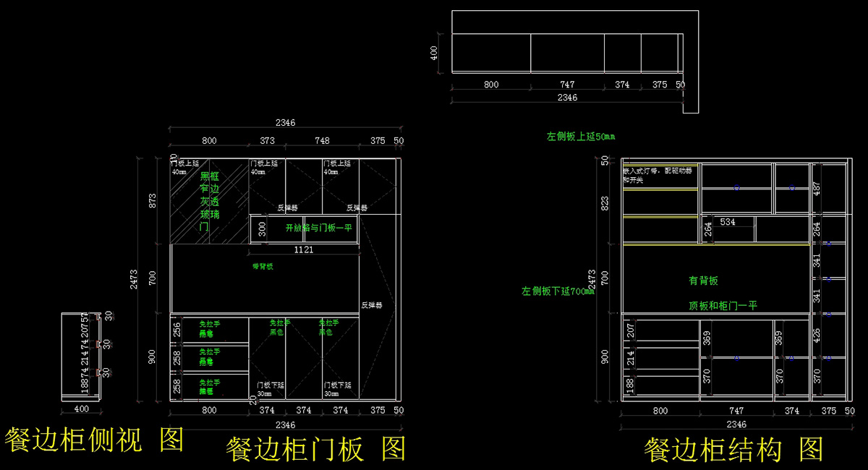Image resolution: width=868 pixels, height=470 pixels.
Task: Select the 带背板 label in door panel view
Action: (x=263, y=266)
